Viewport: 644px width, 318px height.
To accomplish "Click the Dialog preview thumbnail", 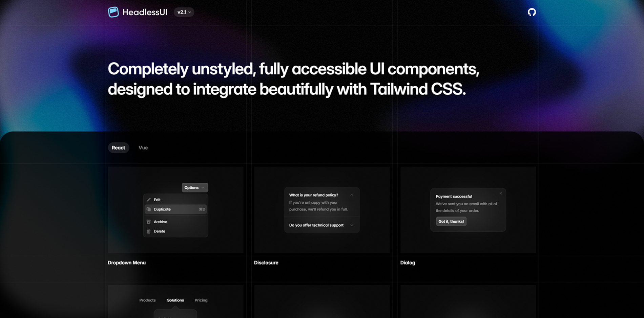I will (468, 210).
